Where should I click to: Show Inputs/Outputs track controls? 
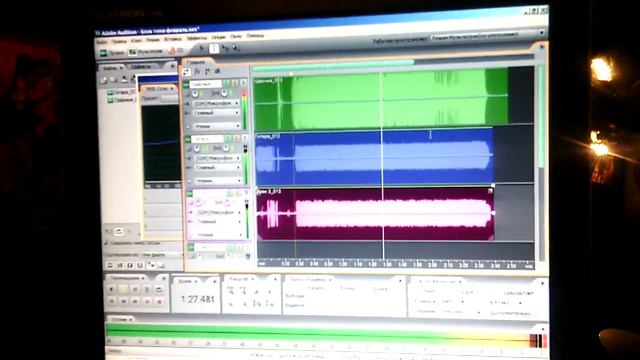(186, 72)
